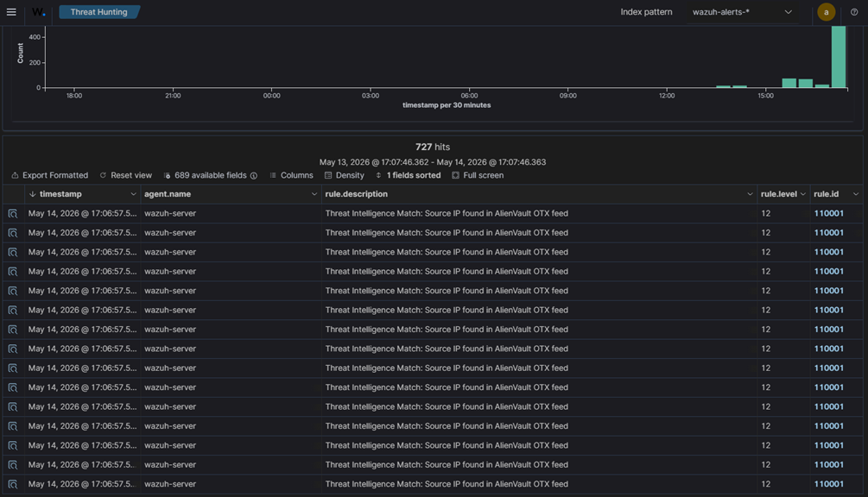Viewport: 868px width, 497px height.
Task: Expand timestamp column header options chevron
Action: [x=133, y=194]
